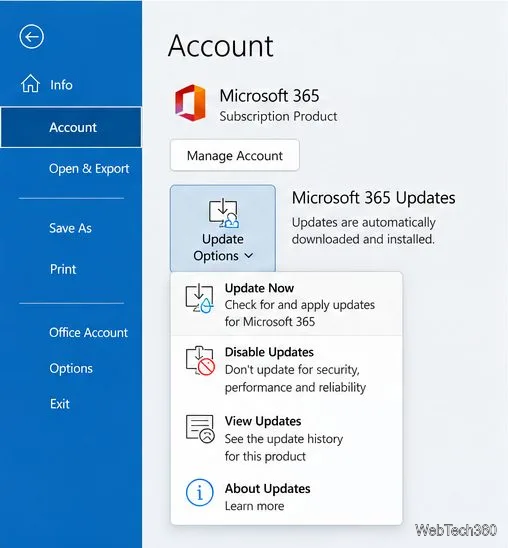The image size is (508, 548).
Task: Click the View Updates history icon
Action: coord(200,429)
